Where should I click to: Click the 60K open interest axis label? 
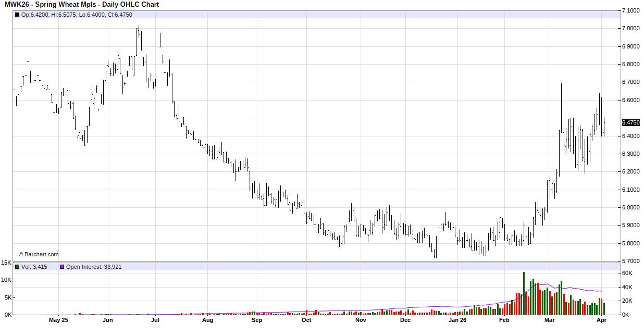point(627,273)
